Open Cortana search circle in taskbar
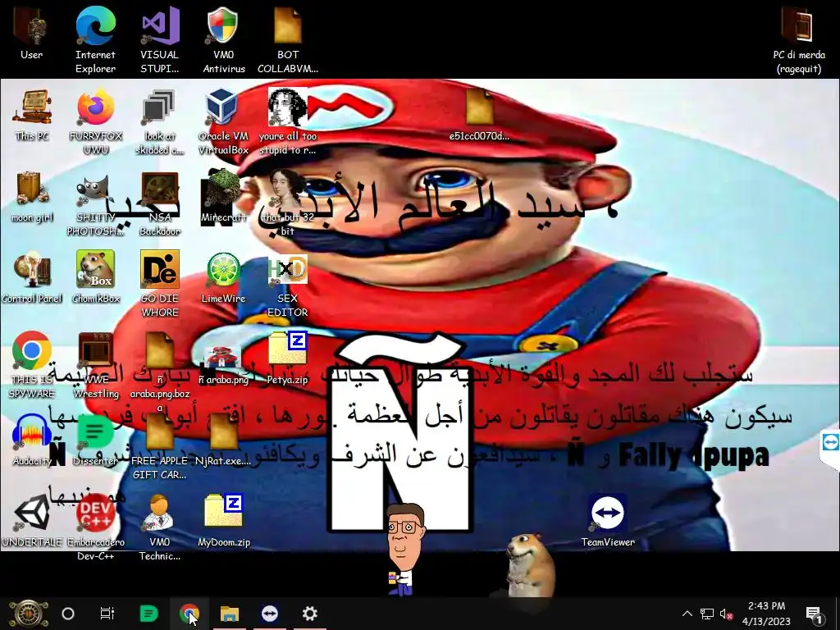Viewport: 840px width, 630px height. click(68, 614)
